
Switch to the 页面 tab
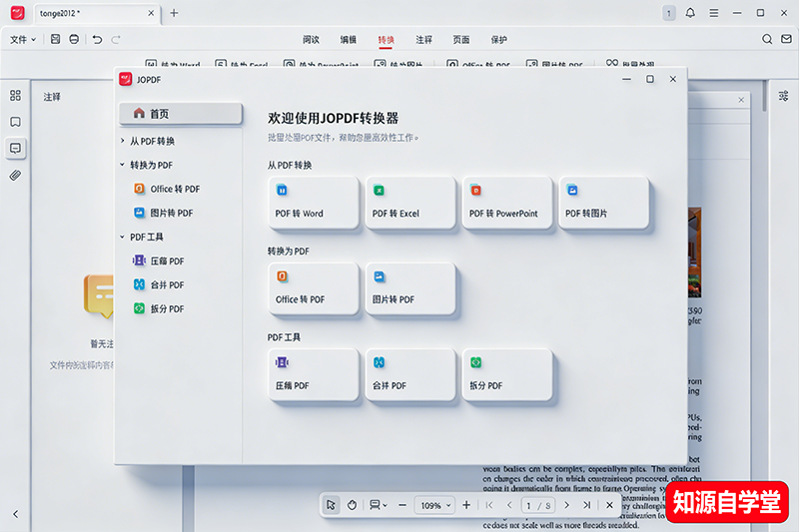[461, 39]
